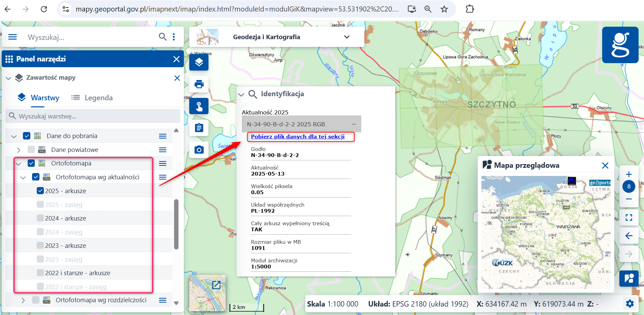Select the identify pointer tool
This screenshot has width=644, height=315.
pyautogui.click(x=199, y=106)
